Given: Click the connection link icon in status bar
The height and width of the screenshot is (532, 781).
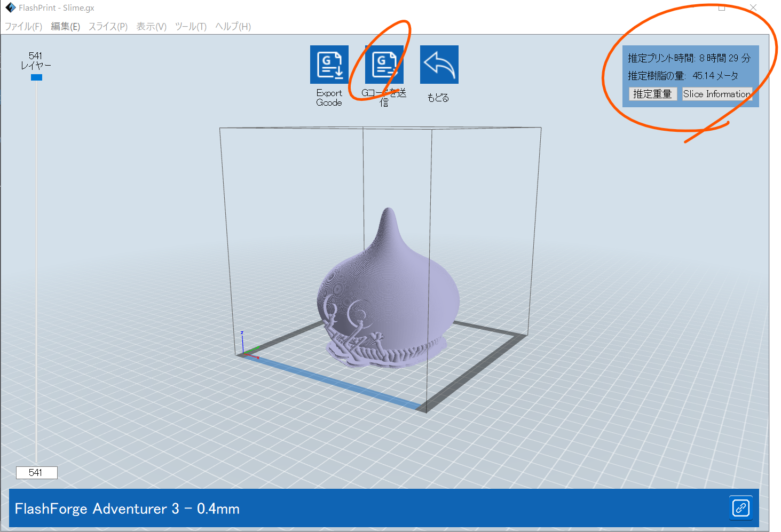Looking at the screenshot, I should [741, 507].
